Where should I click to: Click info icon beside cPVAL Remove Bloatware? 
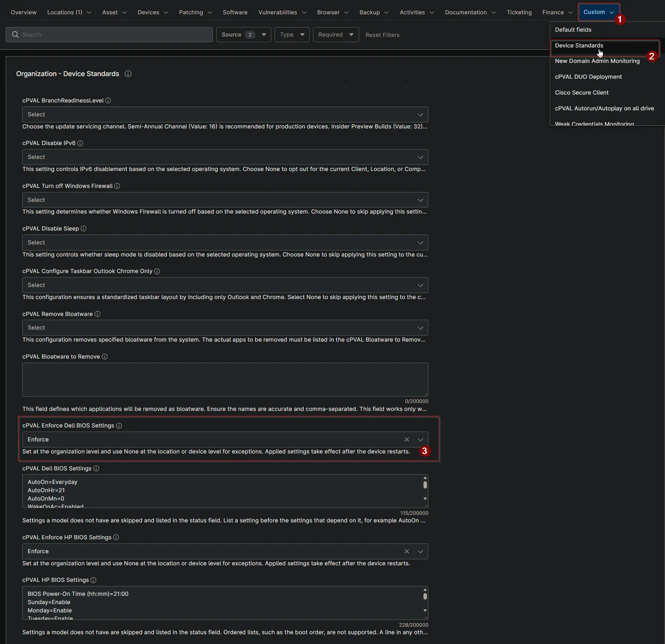98,314
